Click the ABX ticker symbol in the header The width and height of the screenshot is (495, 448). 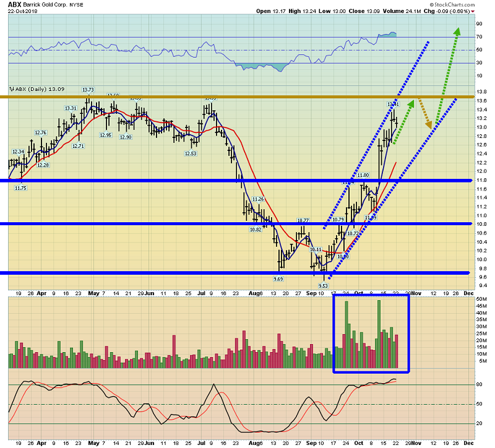coord(14,4)
